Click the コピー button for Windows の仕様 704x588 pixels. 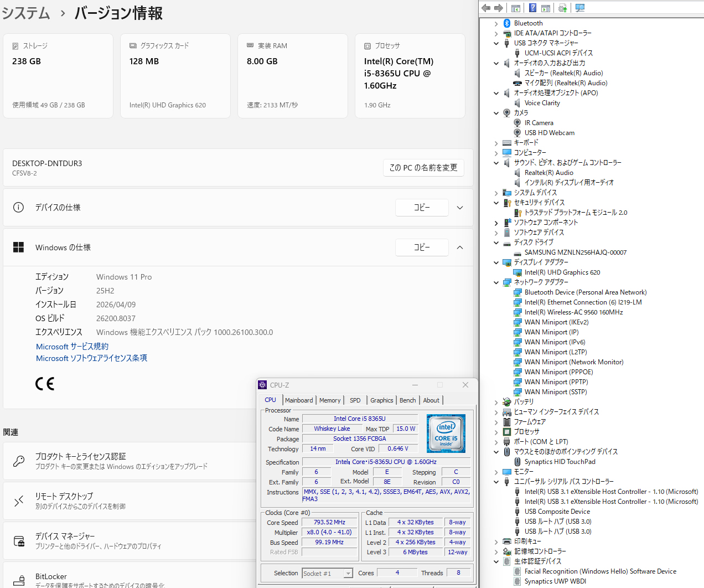point(422,247)
